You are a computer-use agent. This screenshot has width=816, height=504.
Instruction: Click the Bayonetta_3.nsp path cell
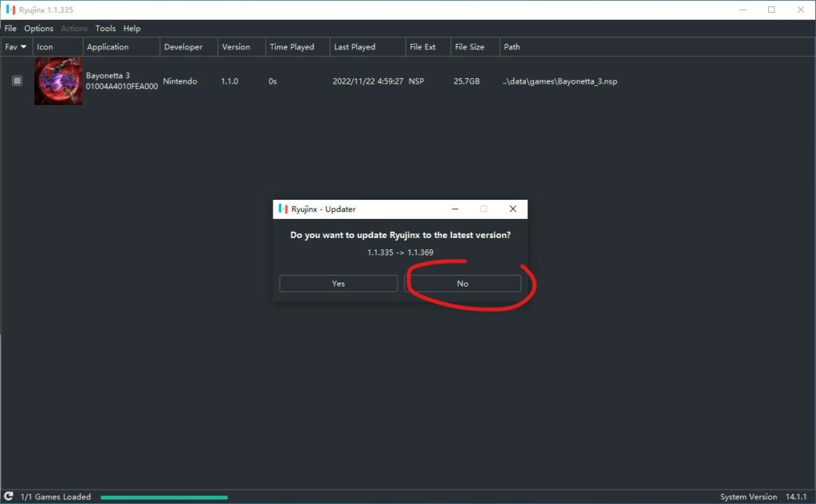[x=560, y=81]
